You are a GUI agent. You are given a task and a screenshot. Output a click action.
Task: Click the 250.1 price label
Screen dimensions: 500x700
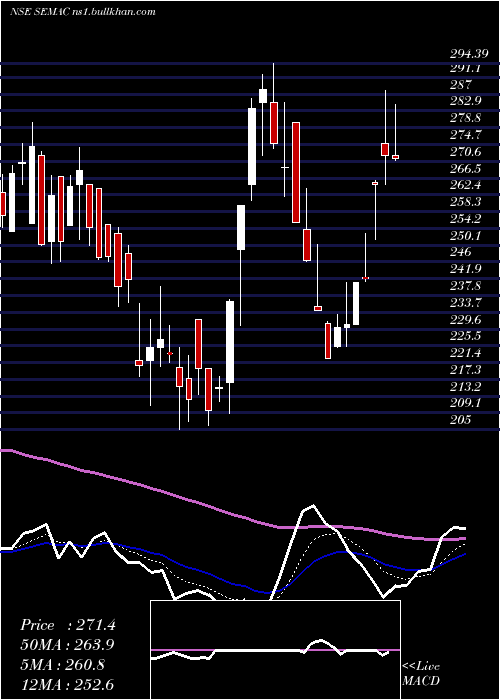[465, 236]
